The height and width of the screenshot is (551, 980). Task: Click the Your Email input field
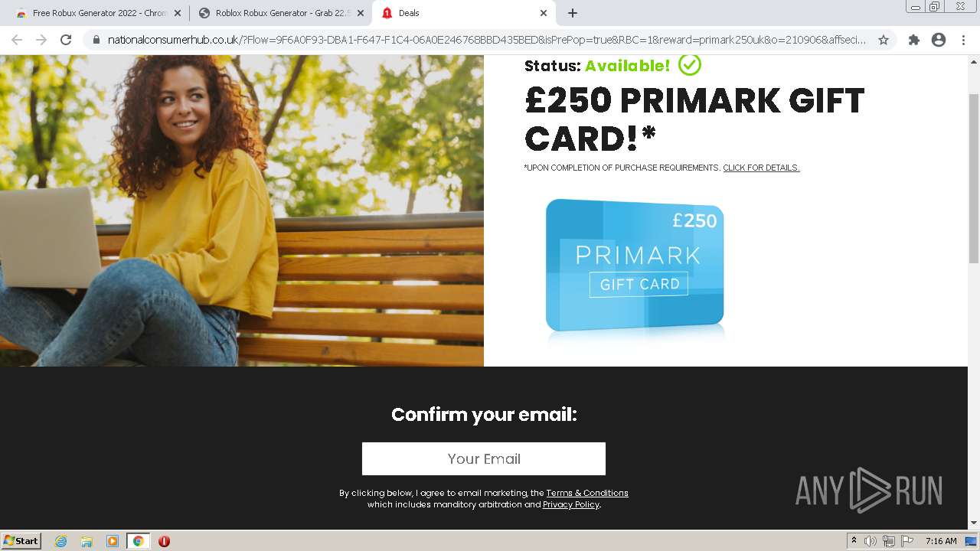[484, 458]
